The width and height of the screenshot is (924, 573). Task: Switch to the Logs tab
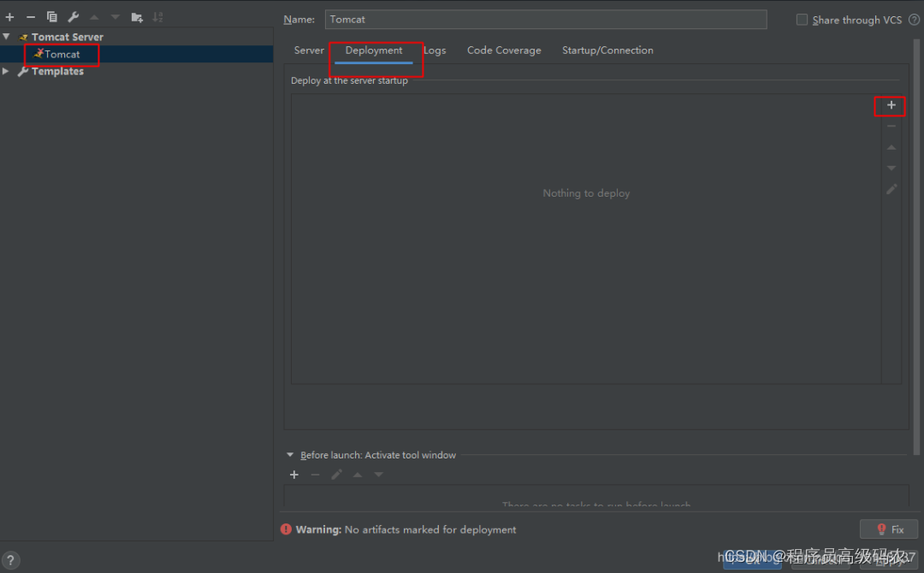click(x=435, y=50)
